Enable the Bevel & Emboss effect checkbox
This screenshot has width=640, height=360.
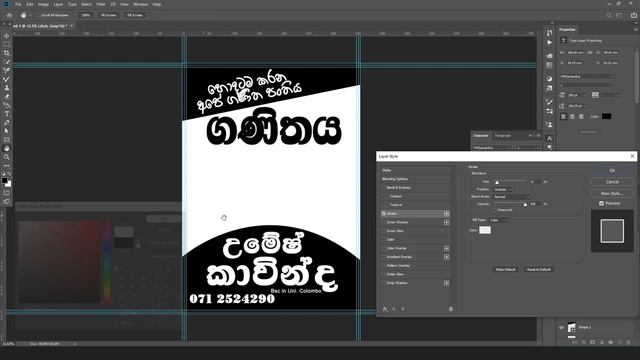pos(384,188)
